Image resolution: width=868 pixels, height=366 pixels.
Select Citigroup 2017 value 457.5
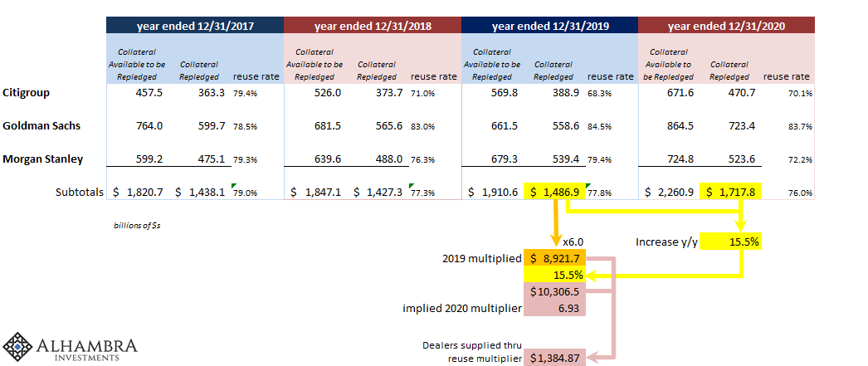149,93
